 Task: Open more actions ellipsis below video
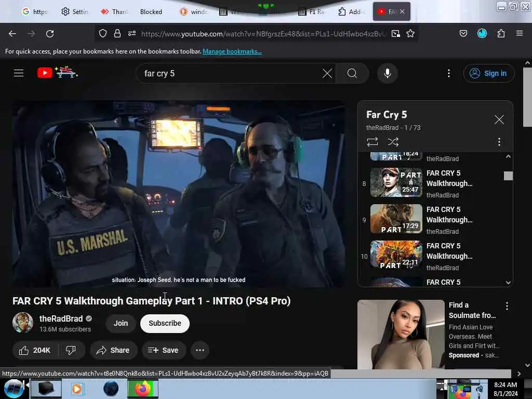(x=200, y=350)
